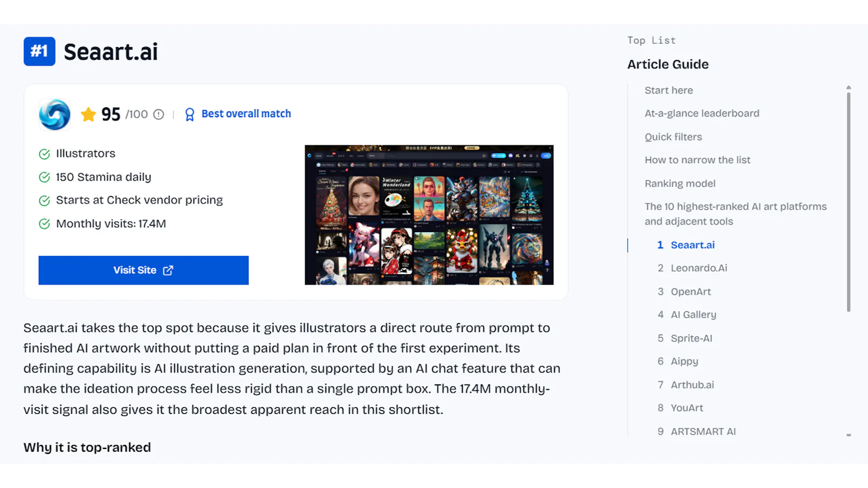Open the Seaart.ai screenshot thumbnail
This screenshot has width=868, height=488.
point(429,215)
